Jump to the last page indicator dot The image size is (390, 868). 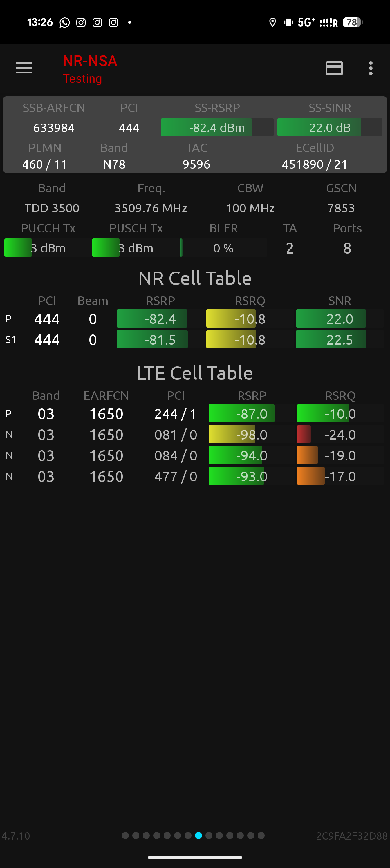point(261,835)
